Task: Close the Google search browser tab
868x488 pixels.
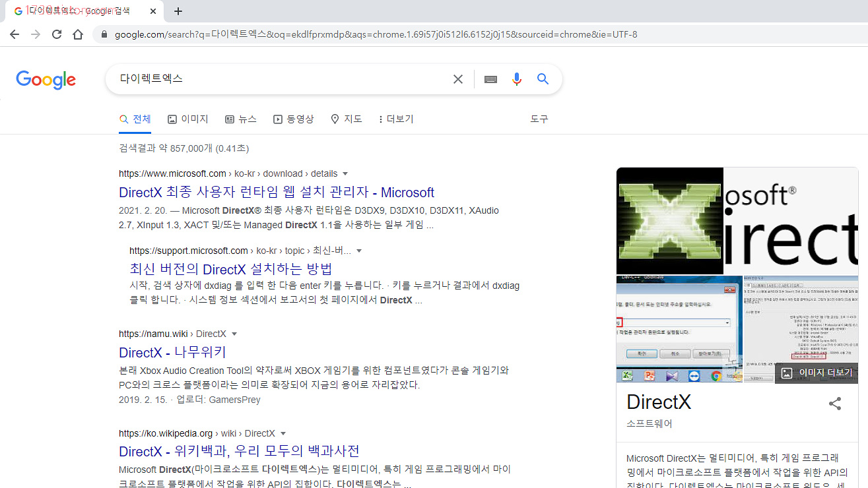Action: [153, 11]
